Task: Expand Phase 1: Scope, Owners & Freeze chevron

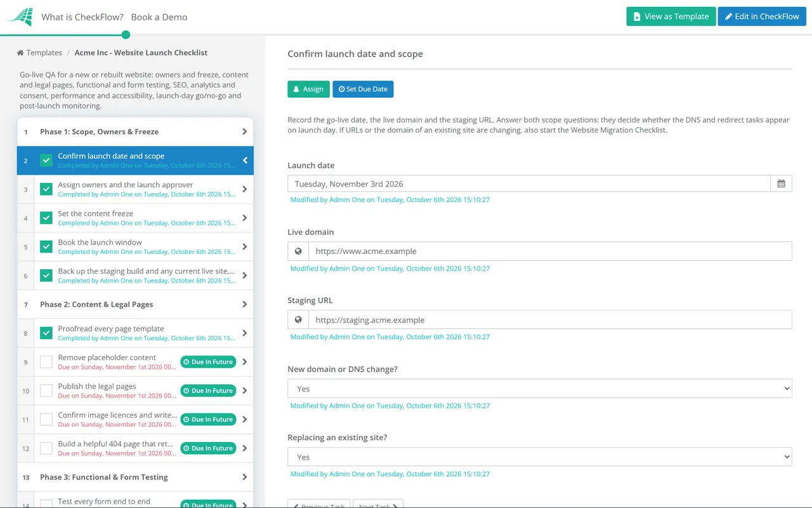Action: pos(245,132)
